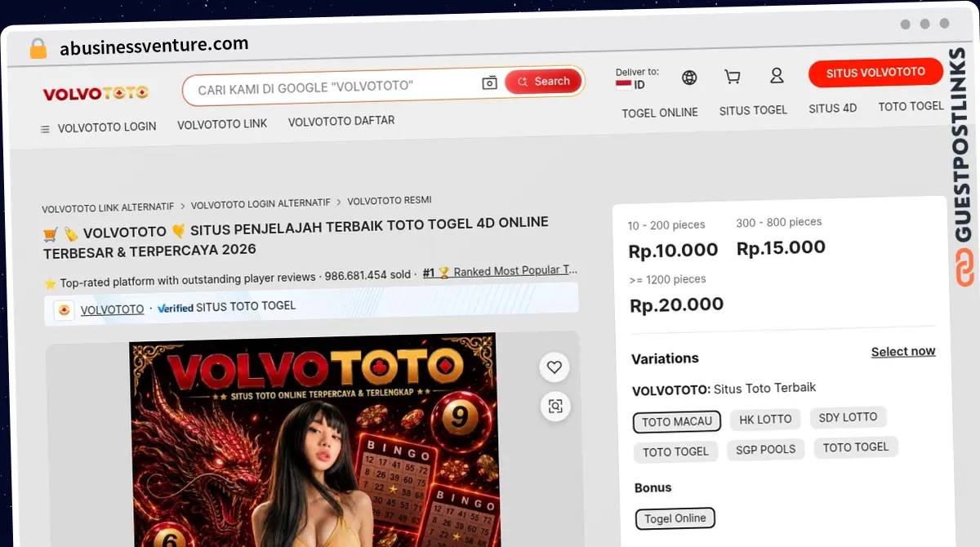The height and width of the screenshot is (547, 980).
Task: Click the camera image-search icon in the search bar
Action: pos(489,82)
